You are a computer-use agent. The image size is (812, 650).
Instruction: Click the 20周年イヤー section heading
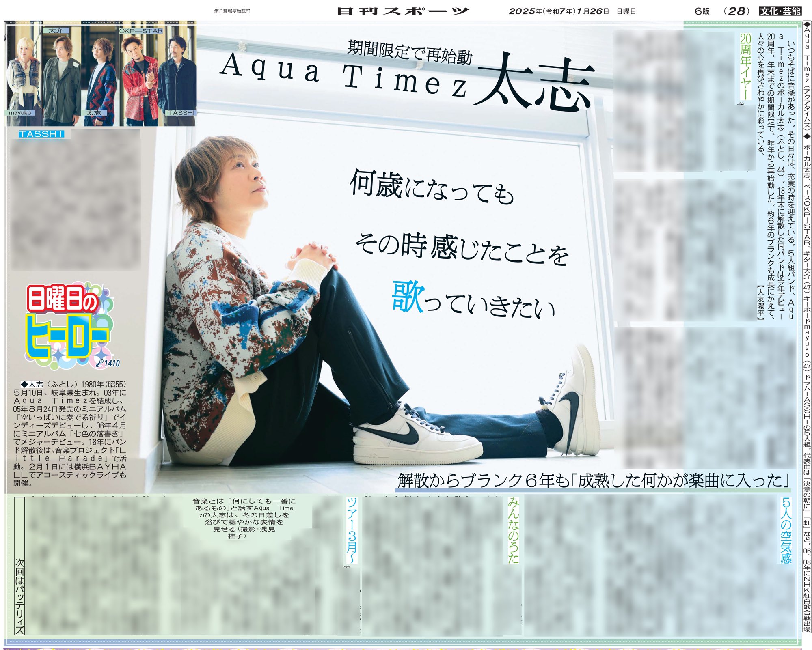pyautogui.click(x=745, y=66)
